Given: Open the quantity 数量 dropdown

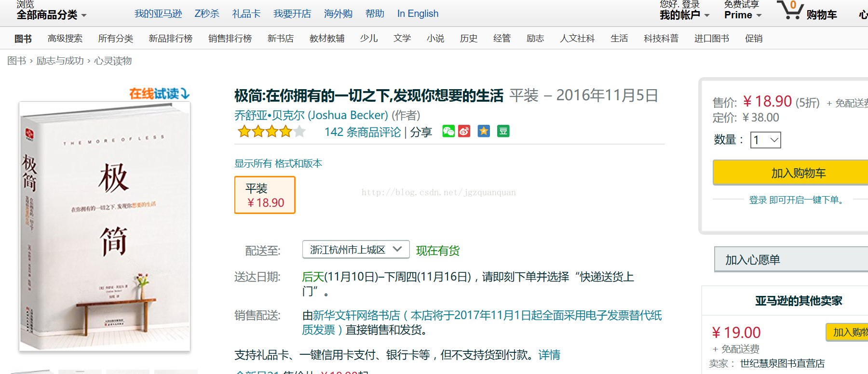Looking at the screenshot, I should 766,140.
